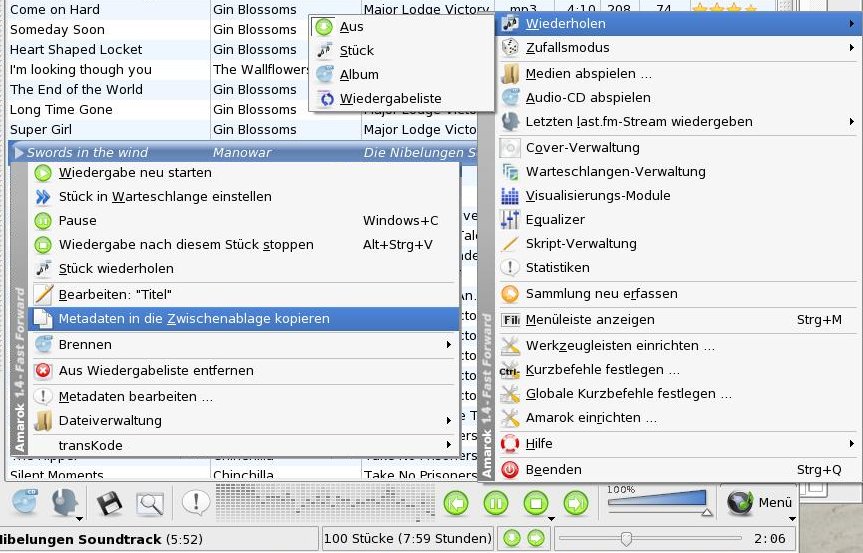
Task: Click the red Beenden power icon
Action: 510,469
